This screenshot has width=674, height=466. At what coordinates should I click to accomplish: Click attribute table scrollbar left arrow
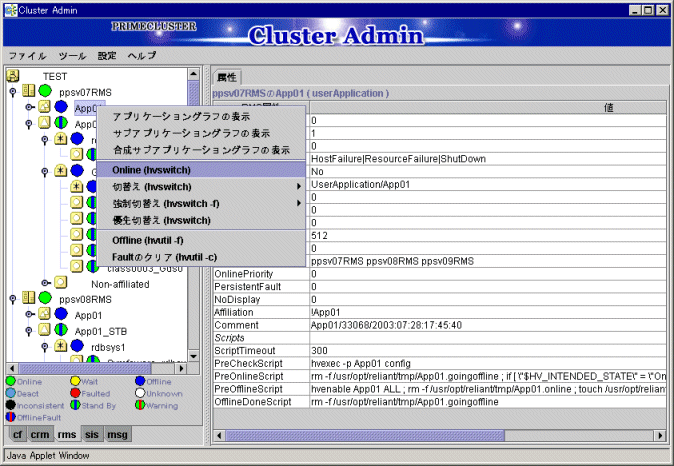coord(219,435)
